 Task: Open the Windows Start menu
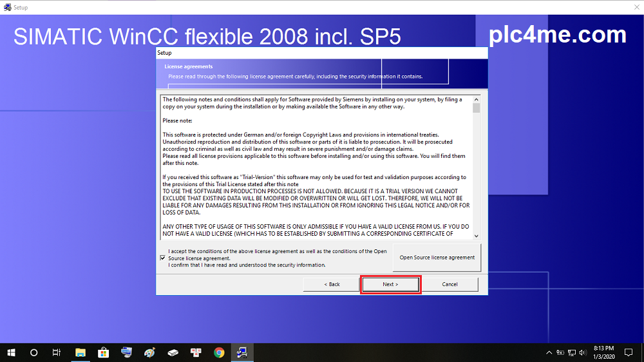point(11,352)
